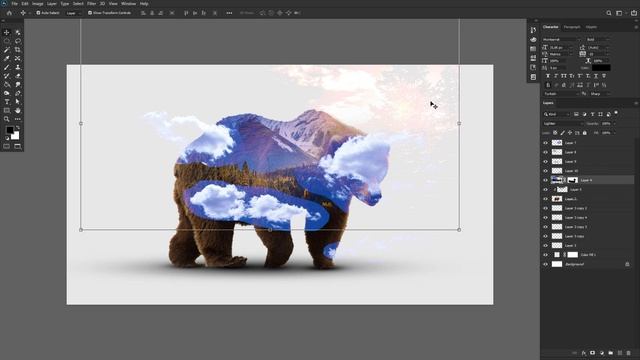This screenshot has height=360, width=640.
Task: Select the Zoom tool
Action: [7, 119]
